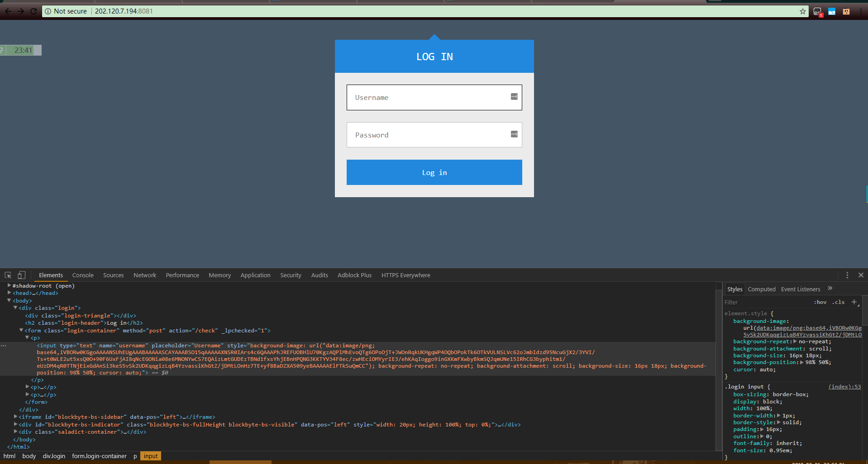Show more Styles pane tabs
The height and width of the screenshot is (464, 868).
tap(830, 289)
